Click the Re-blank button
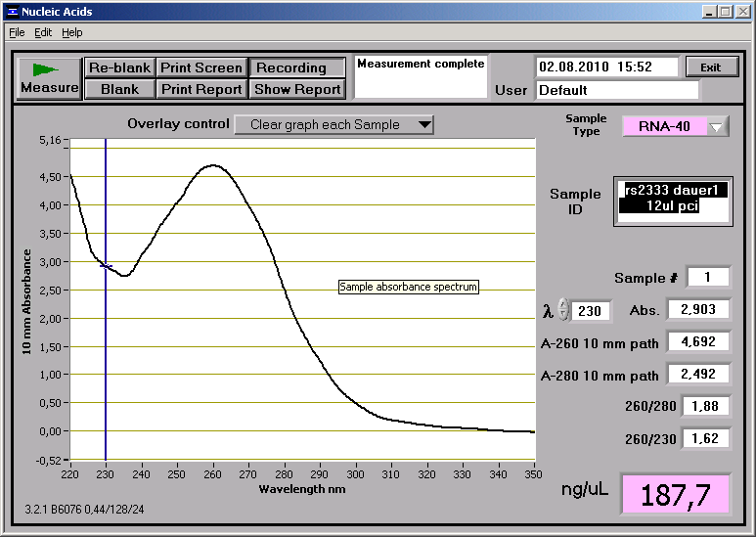This screenshot has height=537, width=756. [119, 67]
